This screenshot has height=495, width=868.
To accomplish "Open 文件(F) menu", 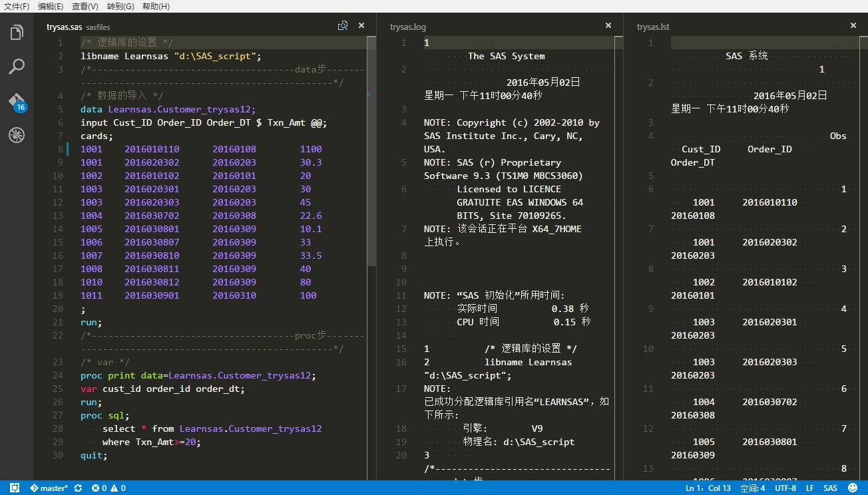I will [x=17, y=6].
